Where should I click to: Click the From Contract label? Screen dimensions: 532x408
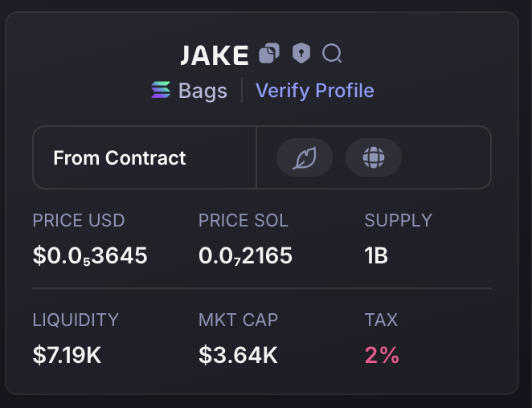120,157
